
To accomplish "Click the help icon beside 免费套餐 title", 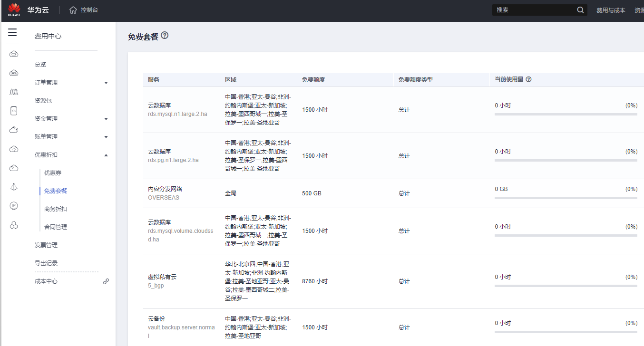I will point(165,35).
